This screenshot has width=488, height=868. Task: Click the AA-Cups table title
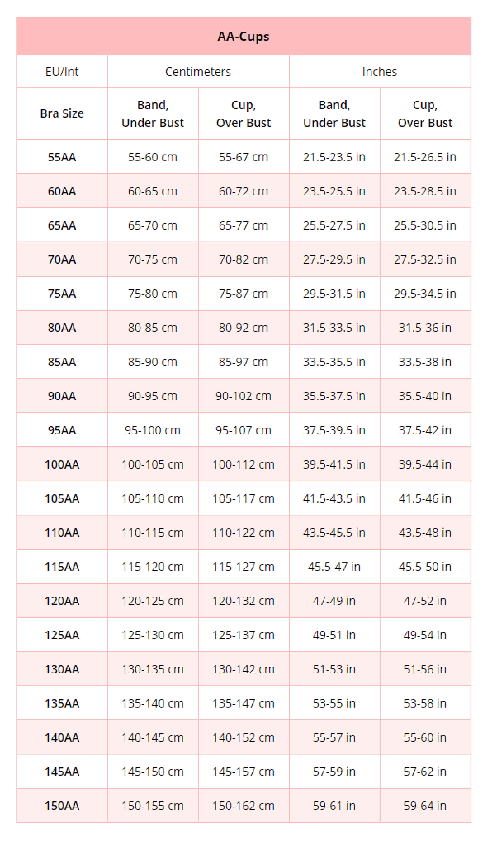244,36
